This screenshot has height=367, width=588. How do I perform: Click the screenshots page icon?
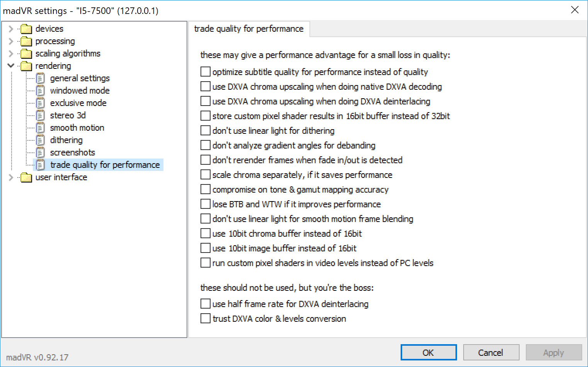[41, 153]
